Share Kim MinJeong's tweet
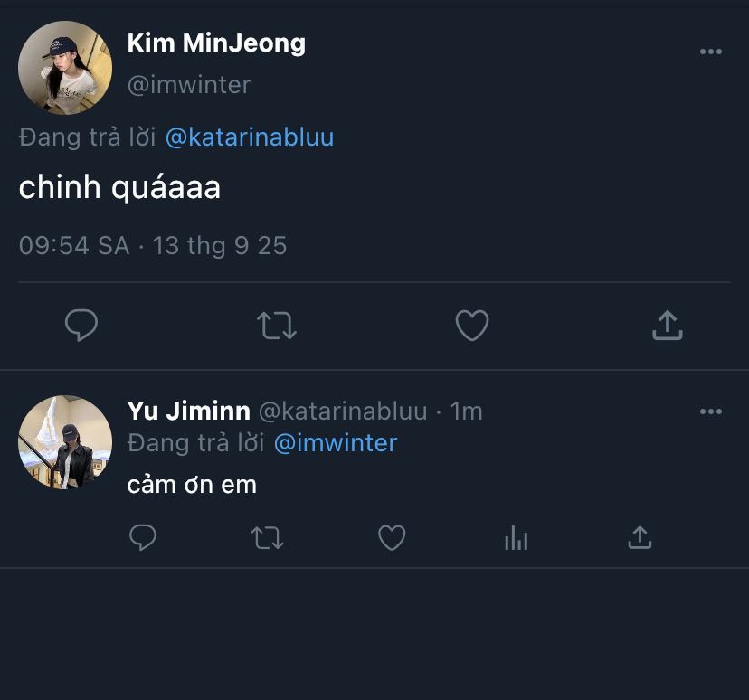This screenshot has width=749, height=700. click(x=667, y=326)
